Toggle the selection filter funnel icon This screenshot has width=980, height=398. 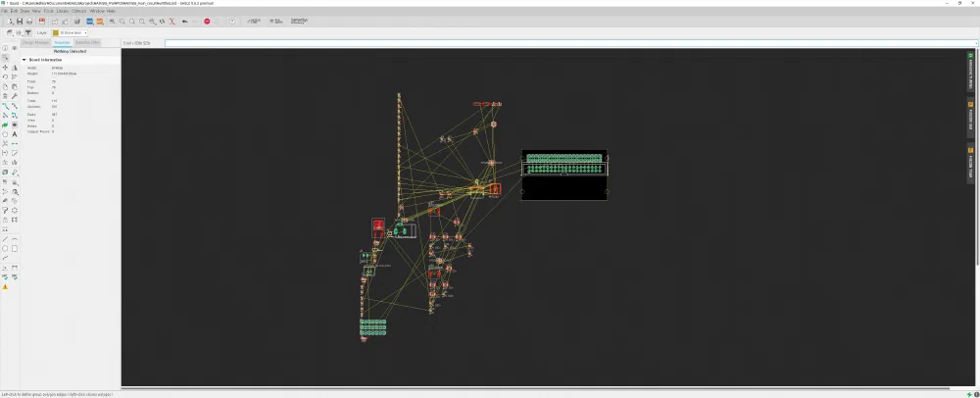tap(28, 32)
